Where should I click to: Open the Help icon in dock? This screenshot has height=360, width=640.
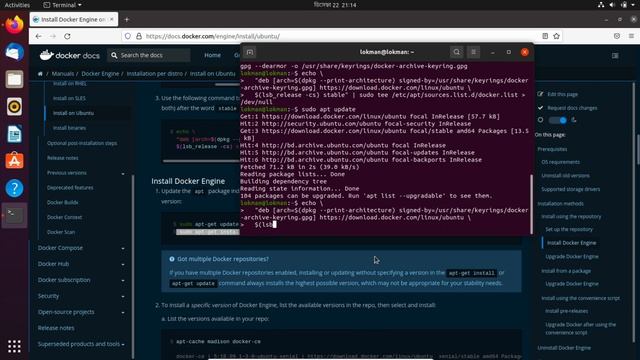click(x=14, y=188)
